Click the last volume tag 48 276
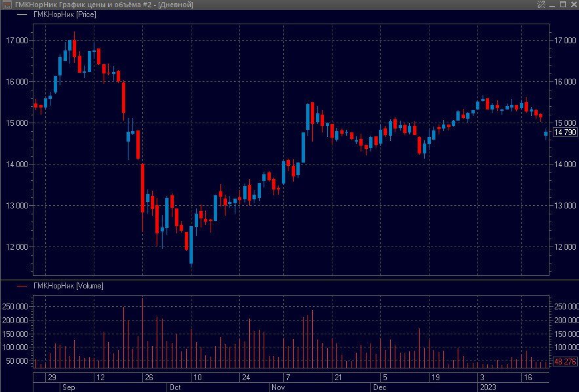The width and height of the screenshot is (579, 392). pyautogui.click(x=565, y=362)
